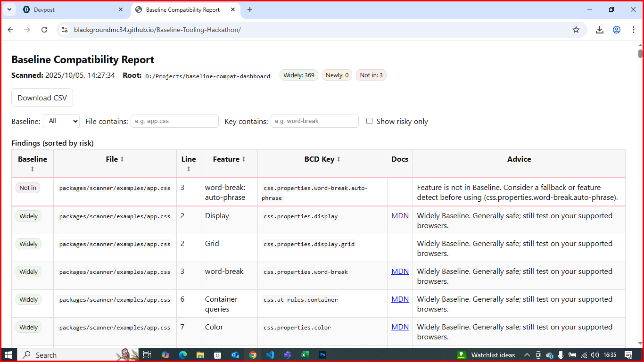The image size is (644, 362).
Task: Open MDN link for word-break row
Action: point(400,271)
